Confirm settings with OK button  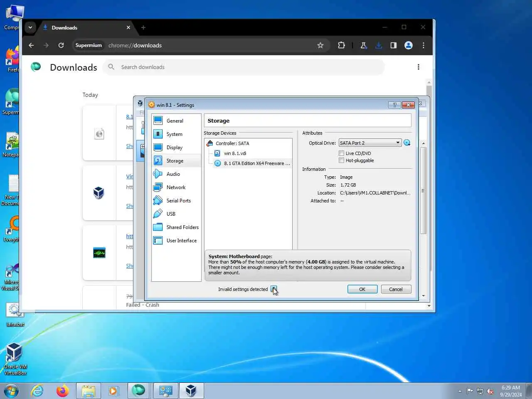(362, 289)
